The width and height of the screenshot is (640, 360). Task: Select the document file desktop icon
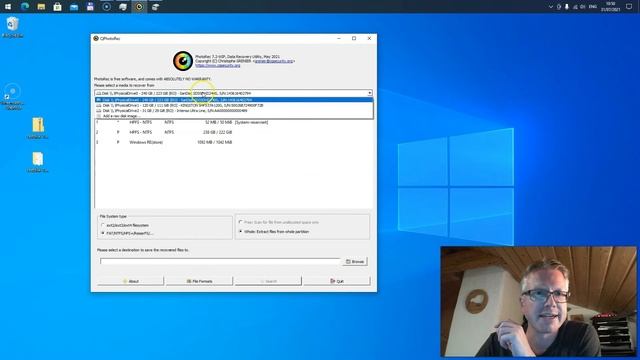point(38,162)
